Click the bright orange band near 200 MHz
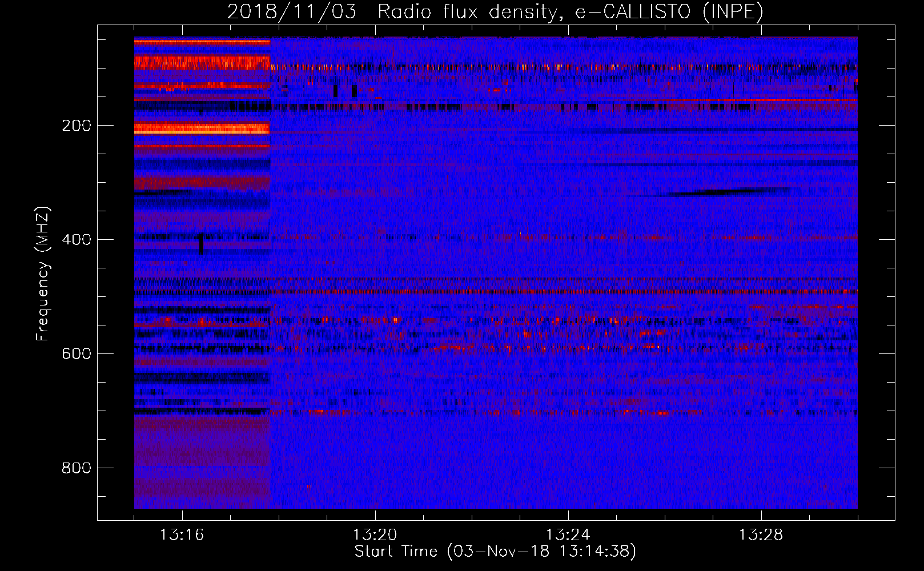This screenshot has height=571, width=924. 202,128
